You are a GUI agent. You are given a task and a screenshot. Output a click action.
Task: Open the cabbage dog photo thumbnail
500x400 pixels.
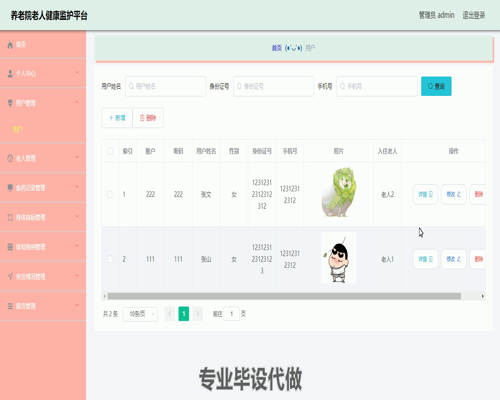339,192
